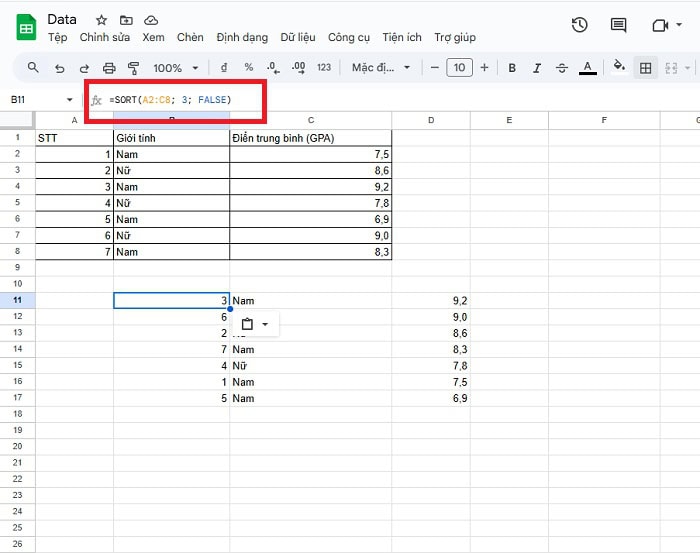Viewport: 700px width, 553px height.
Task: Open the Dữ liệu menu
Action: click(298, 37)
